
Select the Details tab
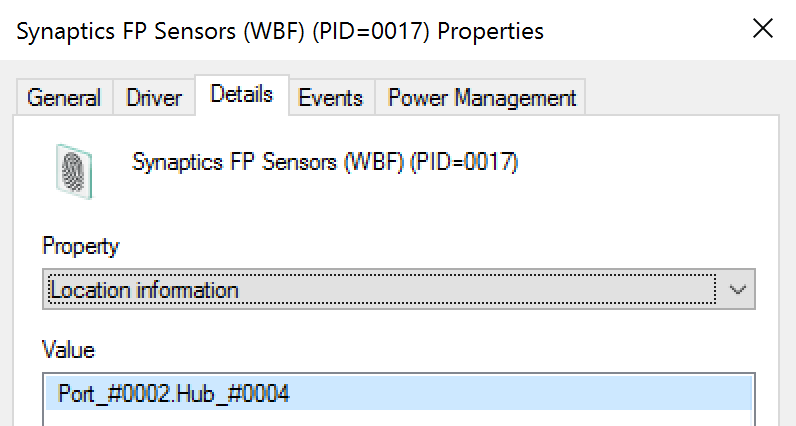pos(241,95)
